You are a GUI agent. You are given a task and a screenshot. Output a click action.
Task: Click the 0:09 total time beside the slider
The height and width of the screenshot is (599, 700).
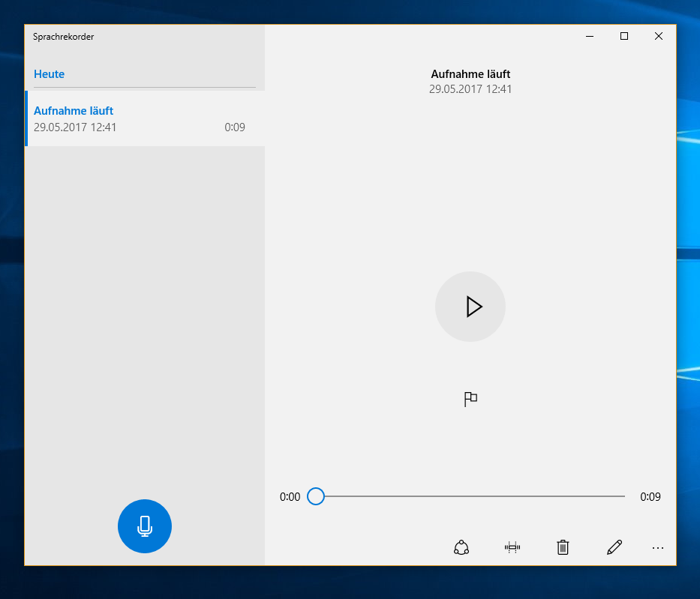coord(650,497)
